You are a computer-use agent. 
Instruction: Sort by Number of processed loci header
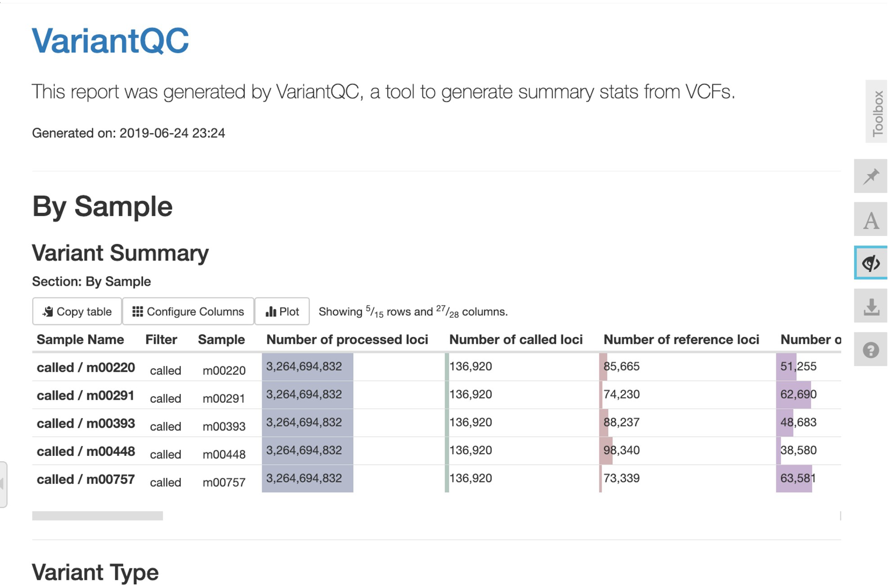tap(347, 339)
